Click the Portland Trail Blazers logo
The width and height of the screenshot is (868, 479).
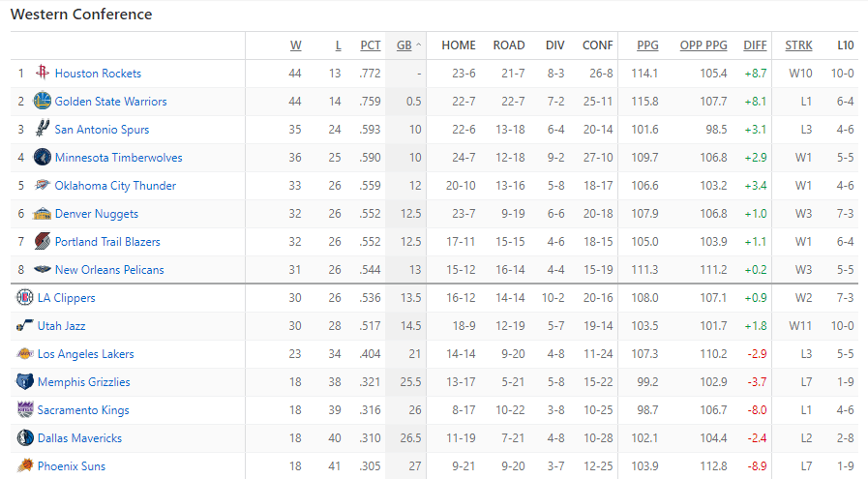(x=42, y=242)
